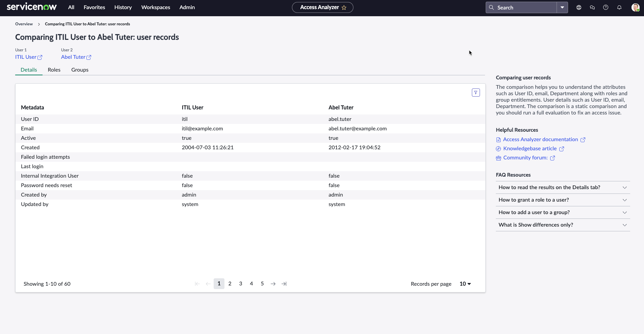Click the Metadata column header

coord(32,108)
